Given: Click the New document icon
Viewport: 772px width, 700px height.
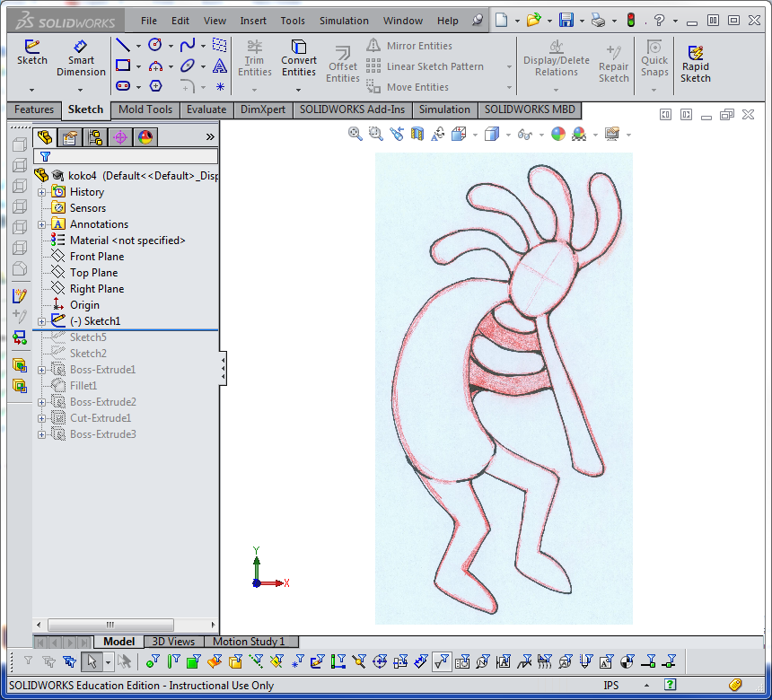Looking at the screenshot, I should 501,20.
